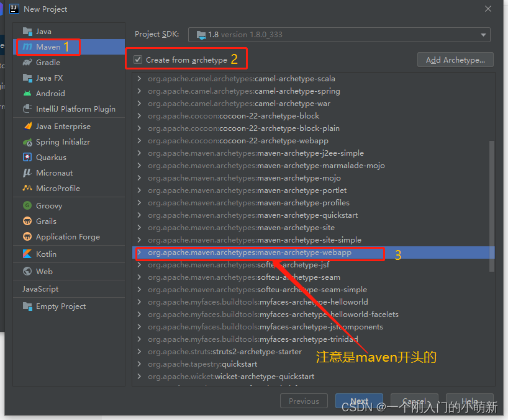The height and width of the screenshot is (420, 508).
Task: Toggle the Create from archetype checkbox
Action: 138,60
